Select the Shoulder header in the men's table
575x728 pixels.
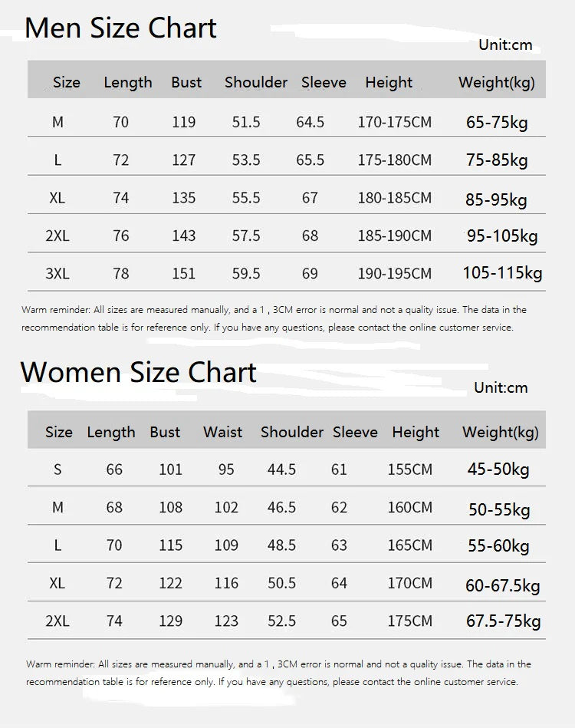pyautogui.click(x=256, y=82)
